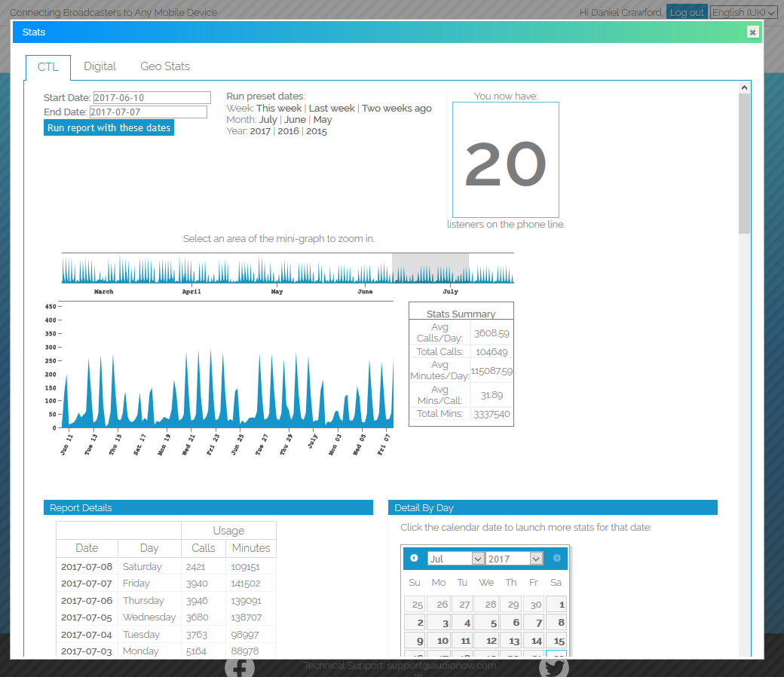Click the grey selection on mini-graph

430,268
